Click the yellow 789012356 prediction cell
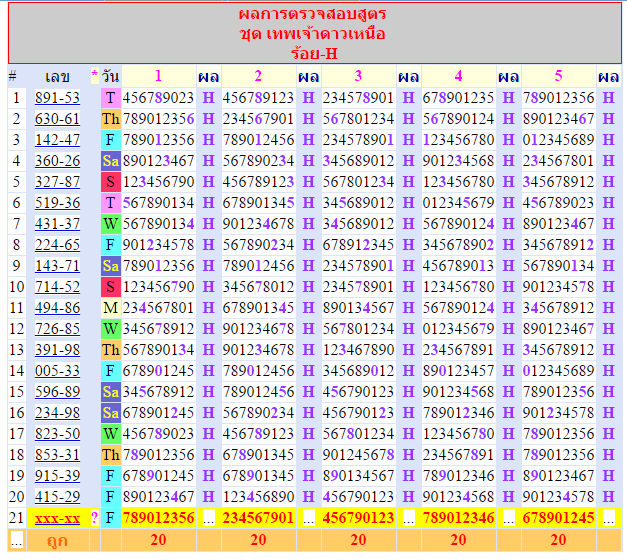Screen dimensions: 627x560 click(x=158, y=518)
